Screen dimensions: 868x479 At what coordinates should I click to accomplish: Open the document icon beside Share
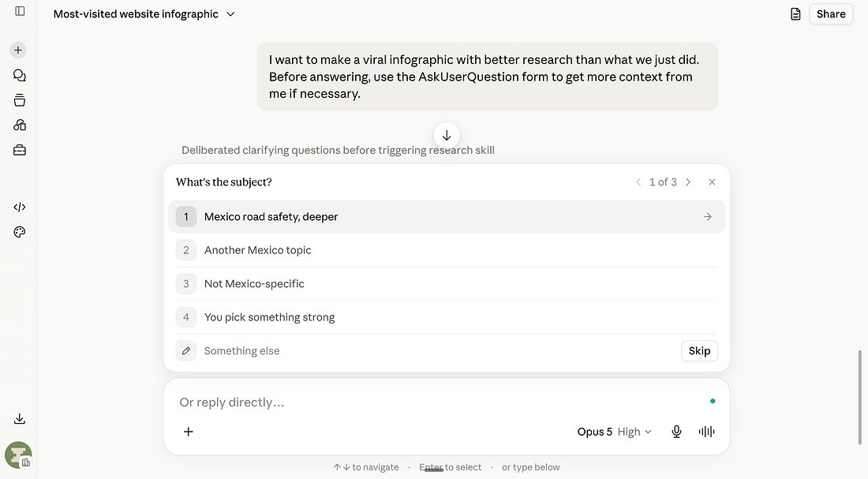795,14
